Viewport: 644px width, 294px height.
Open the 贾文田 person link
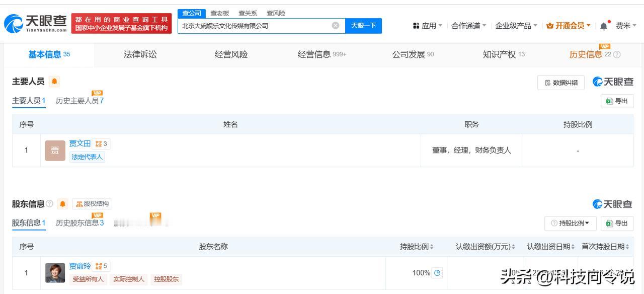[x=79, y=143]
